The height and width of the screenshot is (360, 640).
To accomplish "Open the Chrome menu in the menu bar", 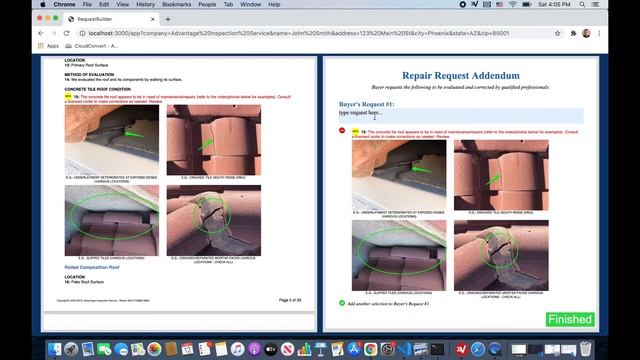I will click(x=64, y=4).
